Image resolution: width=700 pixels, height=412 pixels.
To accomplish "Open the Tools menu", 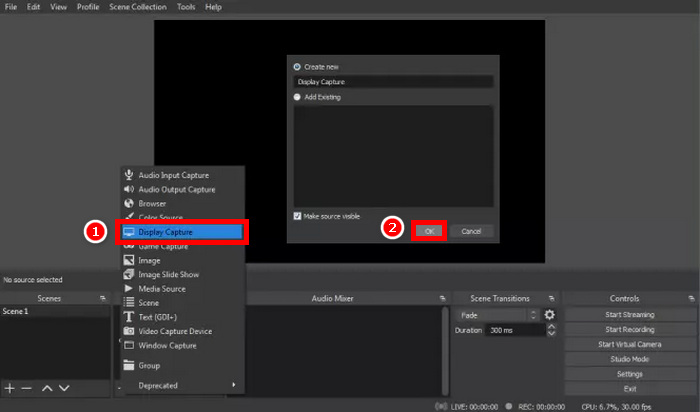I will tap(186, 7).
